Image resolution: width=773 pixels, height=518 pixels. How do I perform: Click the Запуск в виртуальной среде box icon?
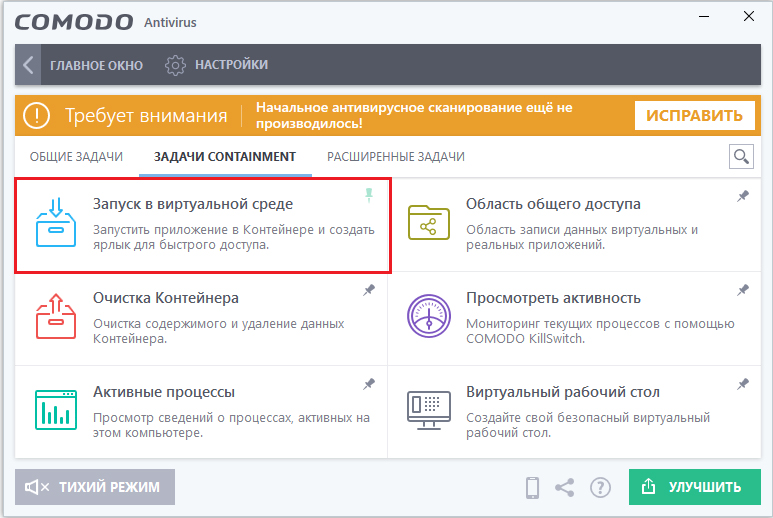56,222
